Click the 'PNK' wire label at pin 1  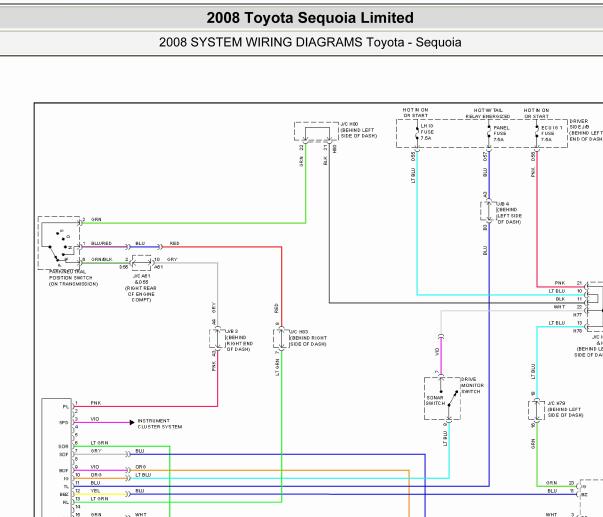(x=96, y=403)
